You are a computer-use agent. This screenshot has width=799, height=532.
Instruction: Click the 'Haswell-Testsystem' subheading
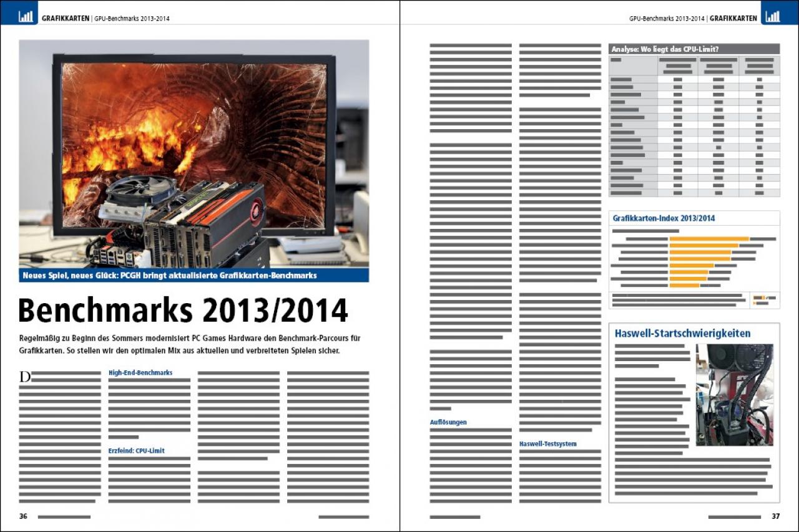pos(548,444)
